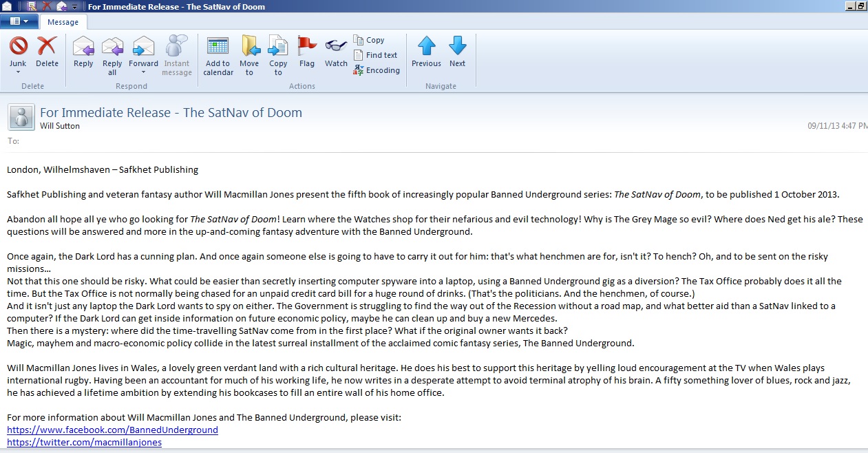Click the Reply all icon
This screenshot has width=868, height=453.
[112, 47]
